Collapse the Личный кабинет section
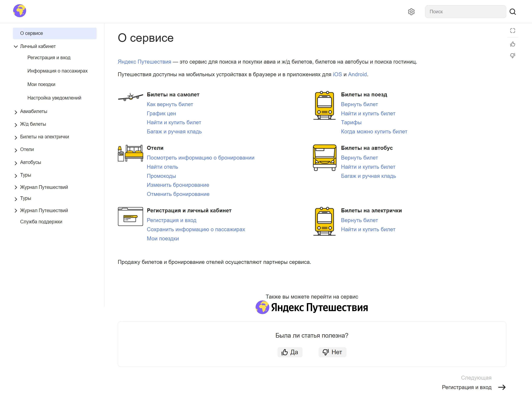This screenshot has width=532, height=402. [x=16, y=46]
